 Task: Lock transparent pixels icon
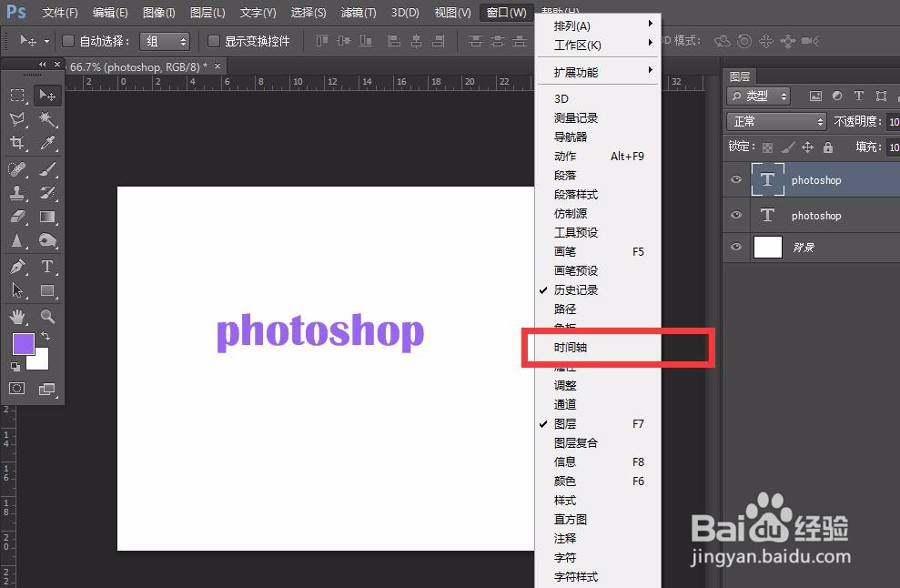pyautogui.click(x=767, y=147)
